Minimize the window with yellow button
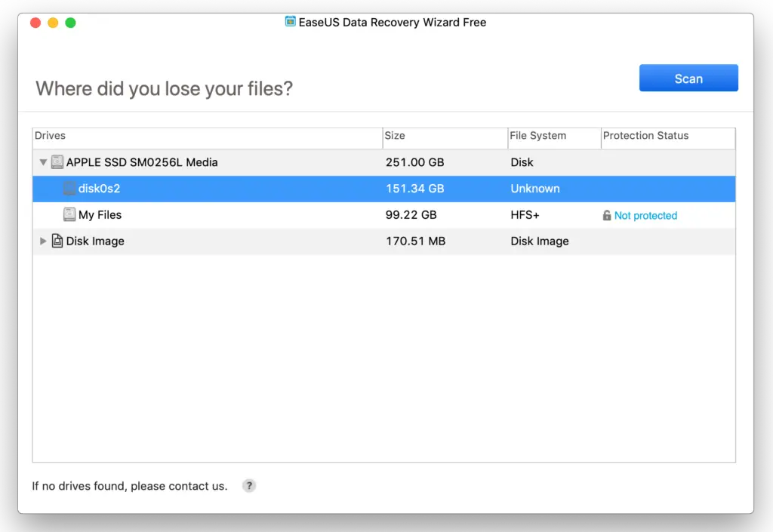This screenshot has height=532, width=773. 53,23
